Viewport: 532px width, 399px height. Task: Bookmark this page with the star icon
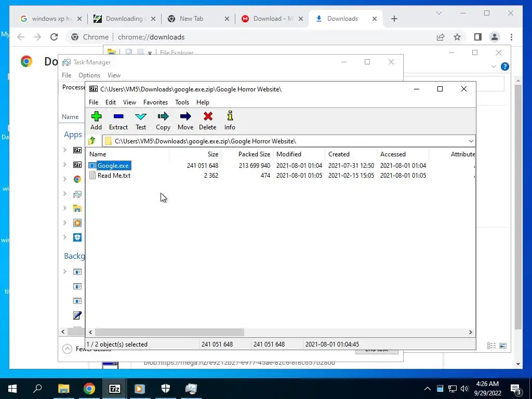coord(457,37)
